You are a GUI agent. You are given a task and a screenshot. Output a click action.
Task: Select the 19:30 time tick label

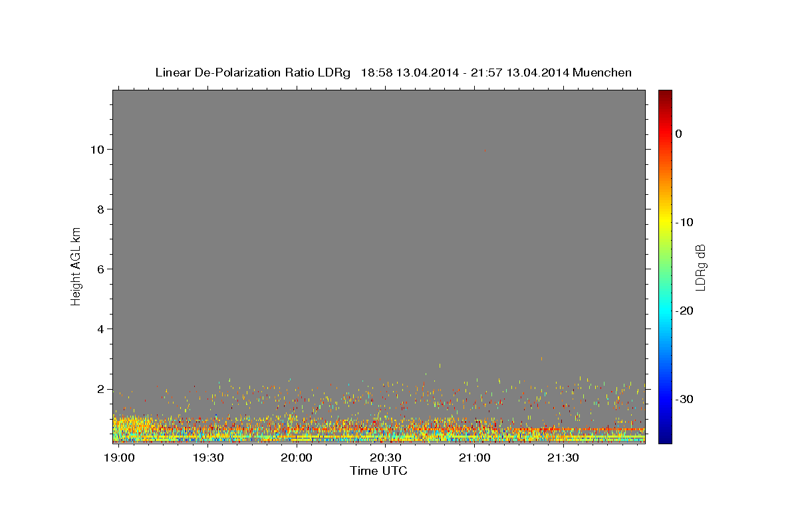pyautogui.click(x=208, y=458)
